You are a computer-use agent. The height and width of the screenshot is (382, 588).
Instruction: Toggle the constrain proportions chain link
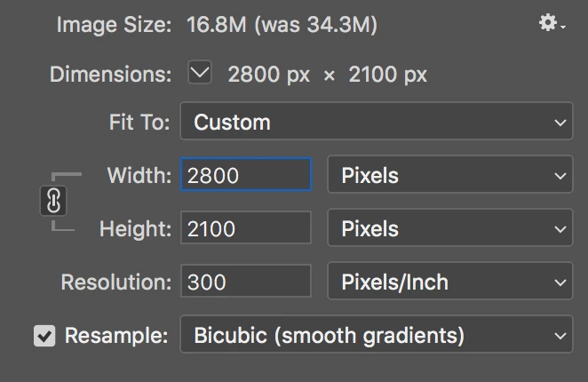(53, 201)
